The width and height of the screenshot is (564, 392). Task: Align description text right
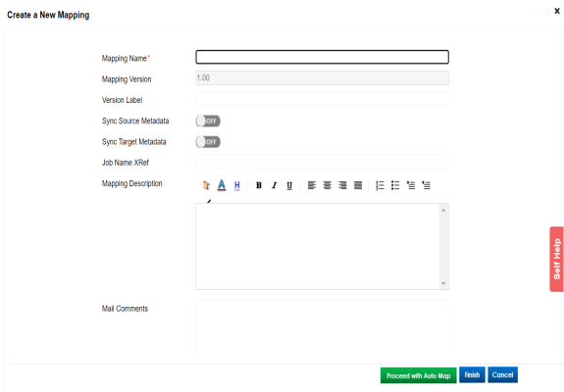click(342, 185)
